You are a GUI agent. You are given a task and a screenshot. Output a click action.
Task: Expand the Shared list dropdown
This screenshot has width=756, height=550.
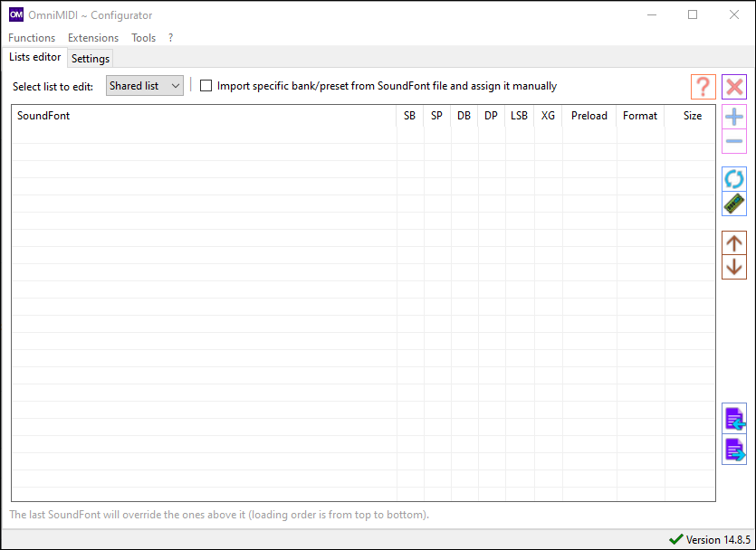(145, 86)
